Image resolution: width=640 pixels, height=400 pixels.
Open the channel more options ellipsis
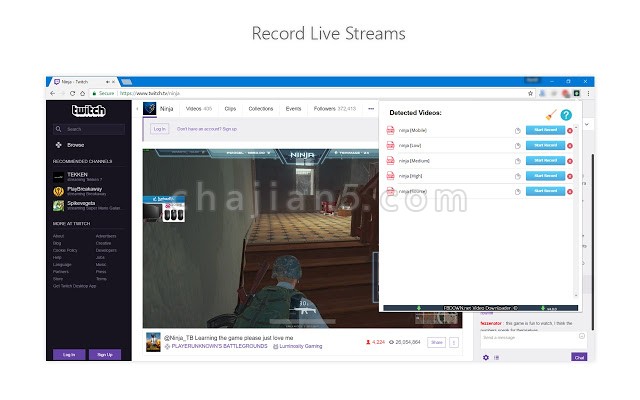(371, 109)
